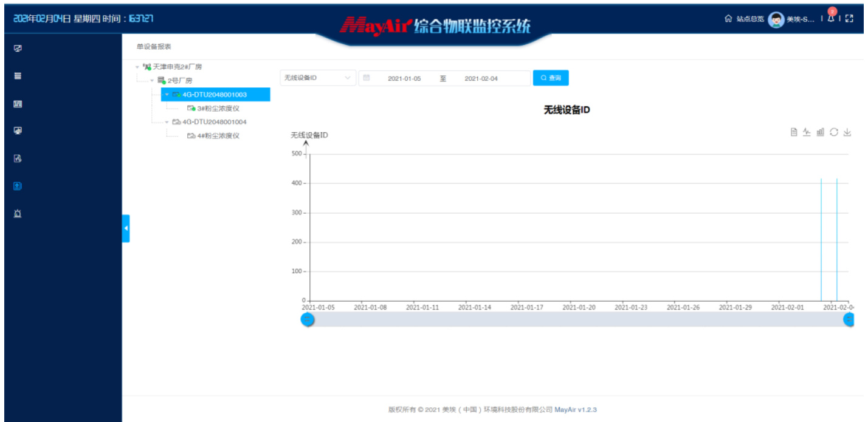Click the chart title 无线设备ID
868x422 pixels.
(567, 110)
